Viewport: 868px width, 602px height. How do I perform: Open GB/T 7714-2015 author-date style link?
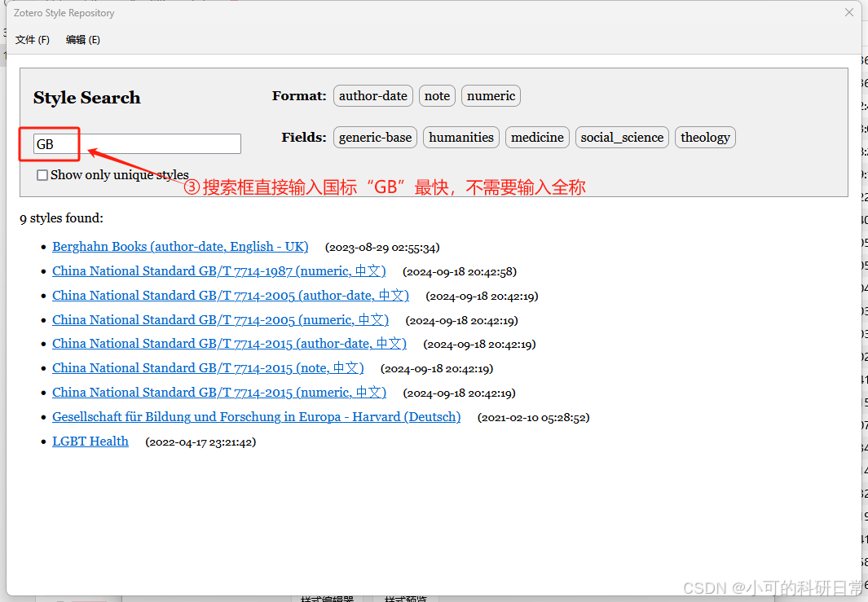tap(229, 344)
